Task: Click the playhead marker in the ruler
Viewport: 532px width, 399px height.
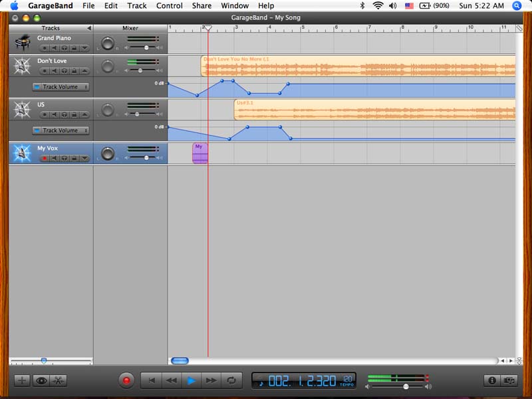Action: point(208,28)
